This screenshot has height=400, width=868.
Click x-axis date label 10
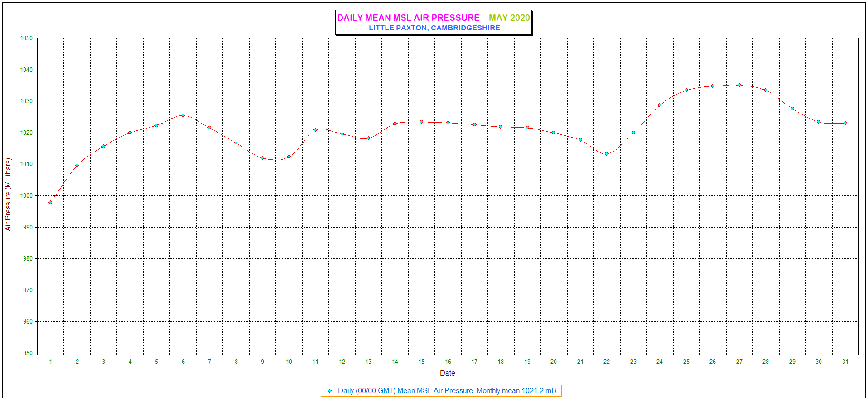coord(289,362)
